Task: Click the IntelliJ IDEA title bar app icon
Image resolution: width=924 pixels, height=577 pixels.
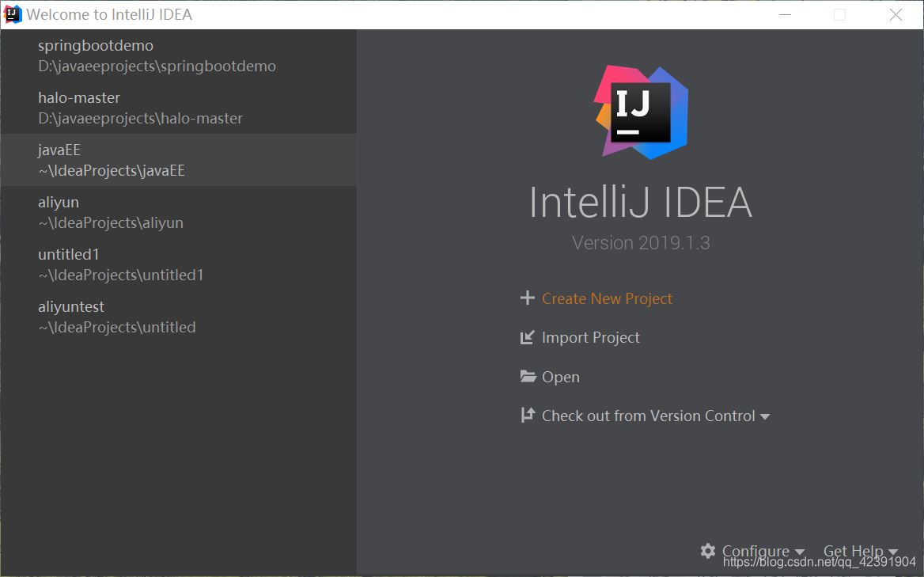Action: tap(13, 14)
